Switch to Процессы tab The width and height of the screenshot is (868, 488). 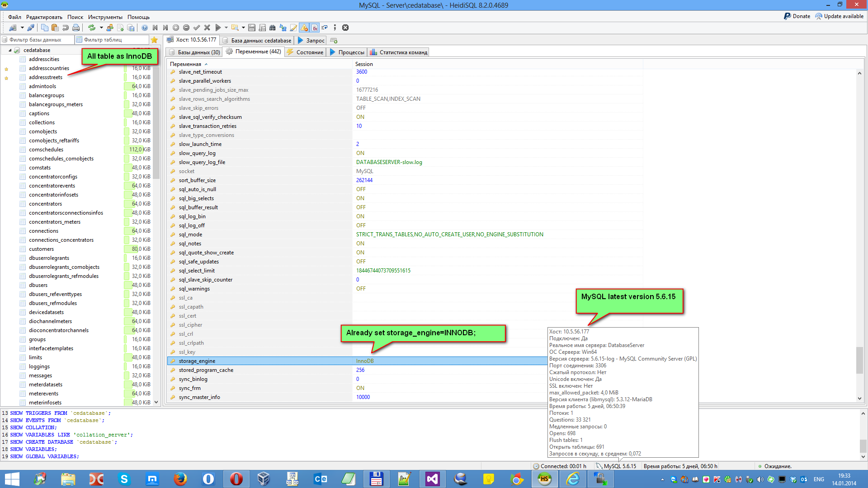coord(347,52)
